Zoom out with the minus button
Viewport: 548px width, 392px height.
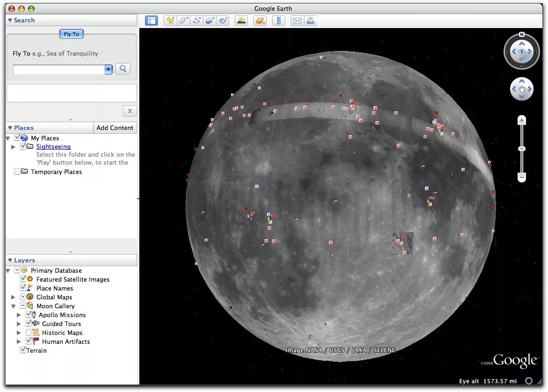[x=521, y=177]
